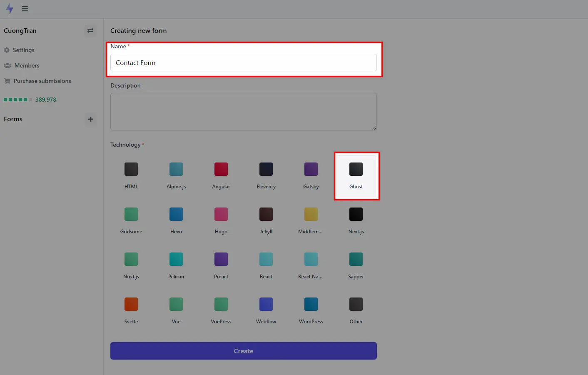Choose HTML as the technology option
588x375 pixels.
coord(131,169)
